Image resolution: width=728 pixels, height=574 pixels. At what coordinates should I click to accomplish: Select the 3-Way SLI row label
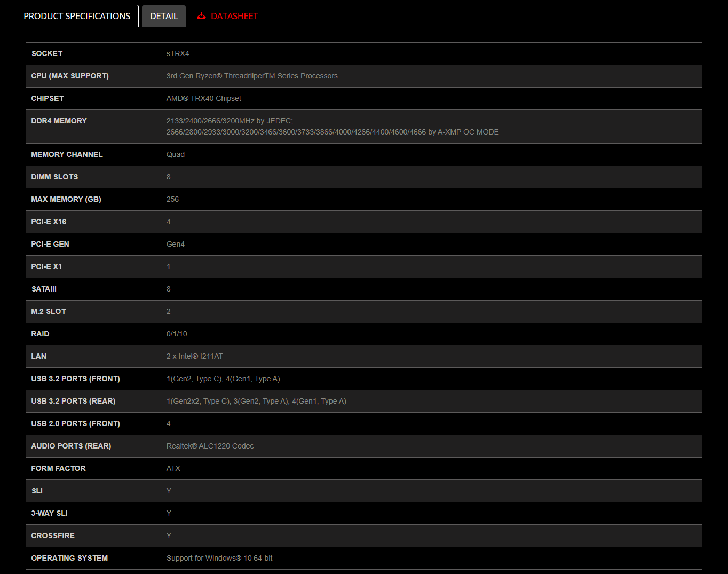point(49,513)
